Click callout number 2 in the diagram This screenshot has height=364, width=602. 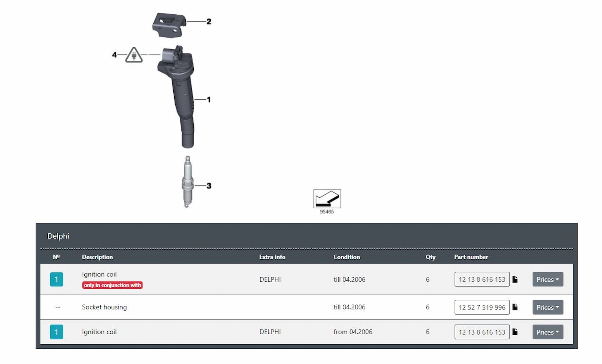[209, 22]
